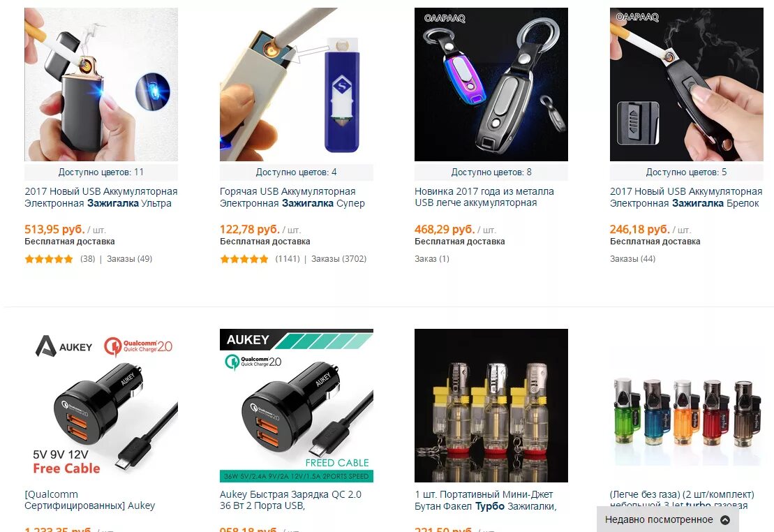Click the Недавно посмотренное button
The image size is (774, 532).
667,519
